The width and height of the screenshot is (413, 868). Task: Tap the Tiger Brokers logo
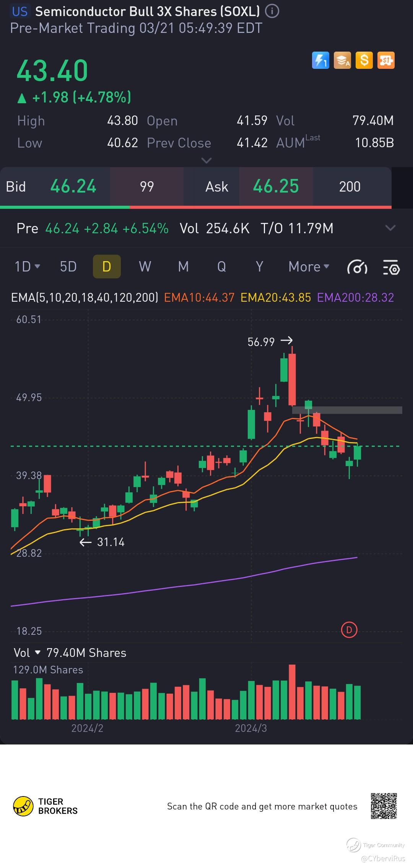pos(46,806)
